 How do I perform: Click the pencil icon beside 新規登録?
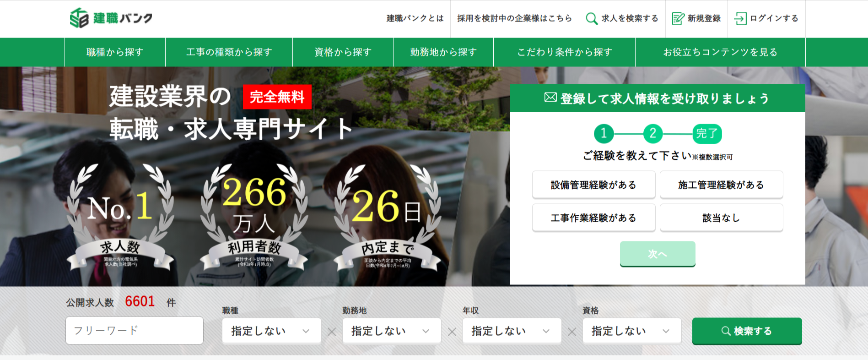(x=678, y=18)
